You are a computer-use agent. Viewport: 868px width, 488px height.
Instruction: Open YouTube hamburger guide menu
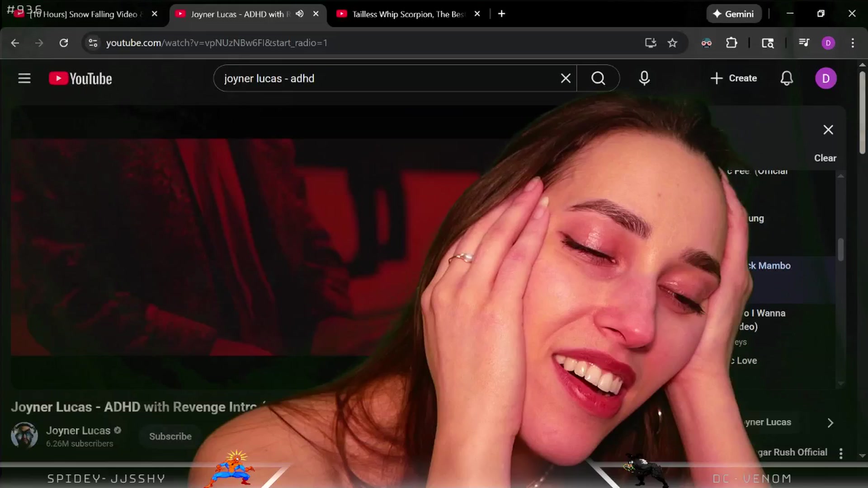tap(24, 79)
